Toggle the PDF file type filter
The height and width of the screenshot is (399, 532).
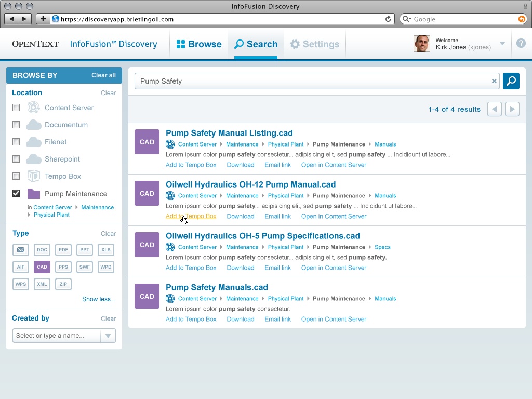point(63,250)
